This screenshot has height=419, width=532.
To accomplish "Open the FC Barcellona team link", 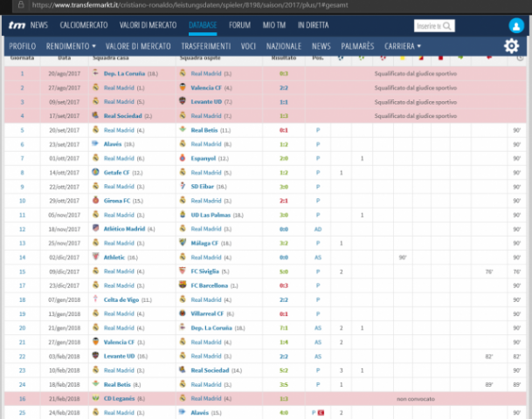I will tap(210, 285).
